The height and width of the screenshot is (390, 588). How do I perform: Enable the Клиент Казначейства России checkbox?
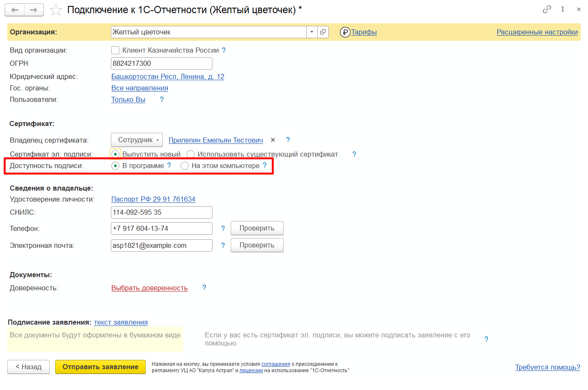tap(115, 51)
